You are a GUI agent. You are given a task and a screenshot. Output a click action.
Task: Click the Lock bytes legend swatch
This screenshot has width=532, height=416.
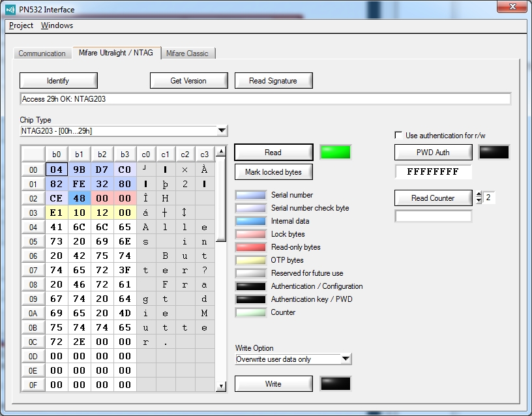coord(251,234)
